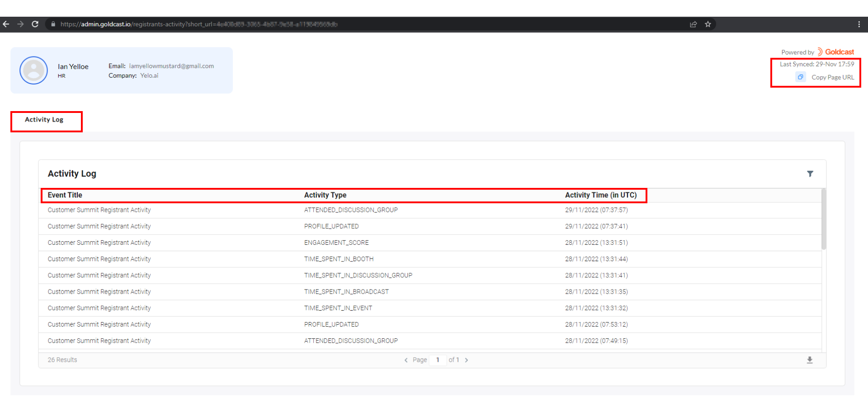Click company name Yelo.ai
The image size is (868, 416).
click(149, 75)
